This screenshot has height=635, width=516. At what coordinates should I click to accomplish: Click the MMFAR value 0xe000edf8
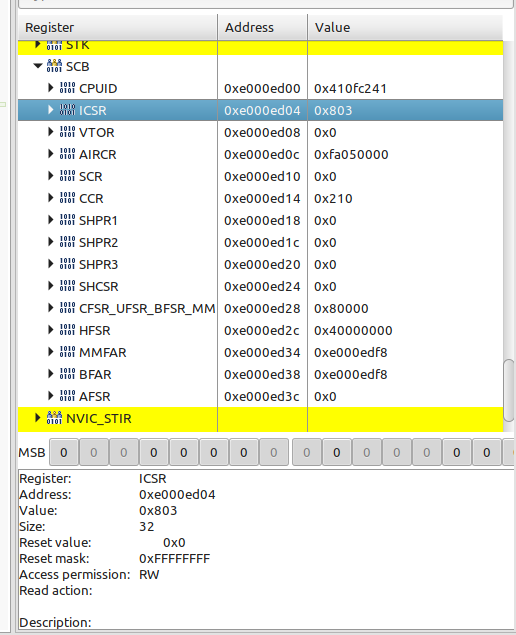point(351,352)
